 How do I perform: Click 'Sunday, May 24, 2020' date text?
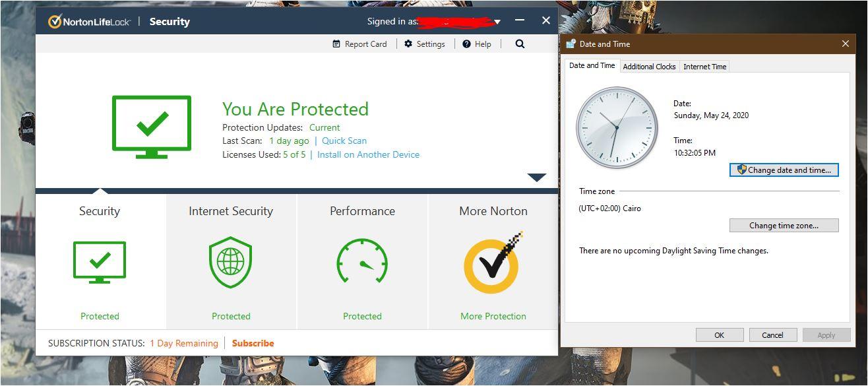[711, 115]
